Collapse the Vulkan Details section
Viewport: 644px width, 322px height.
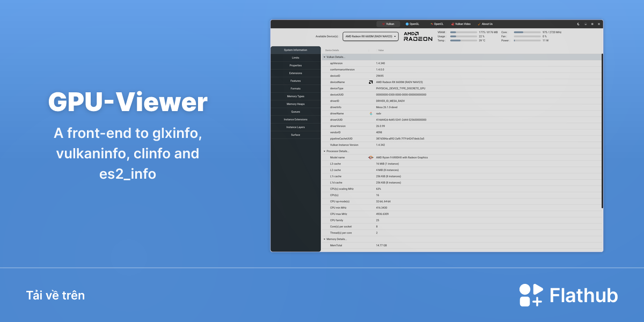[325, 57]
